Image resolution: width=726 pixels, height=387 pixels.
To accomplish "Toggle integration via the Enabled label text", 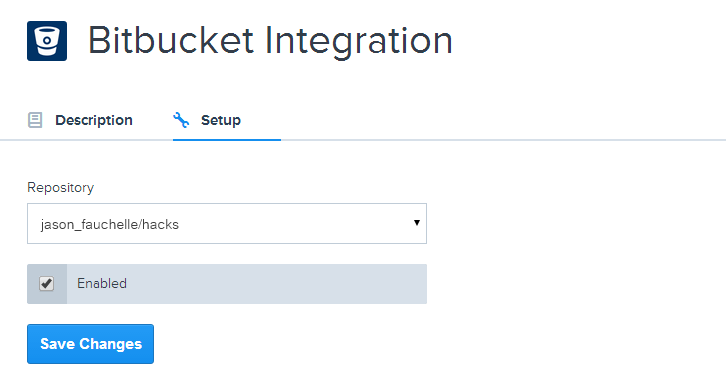I will (102, 283).
